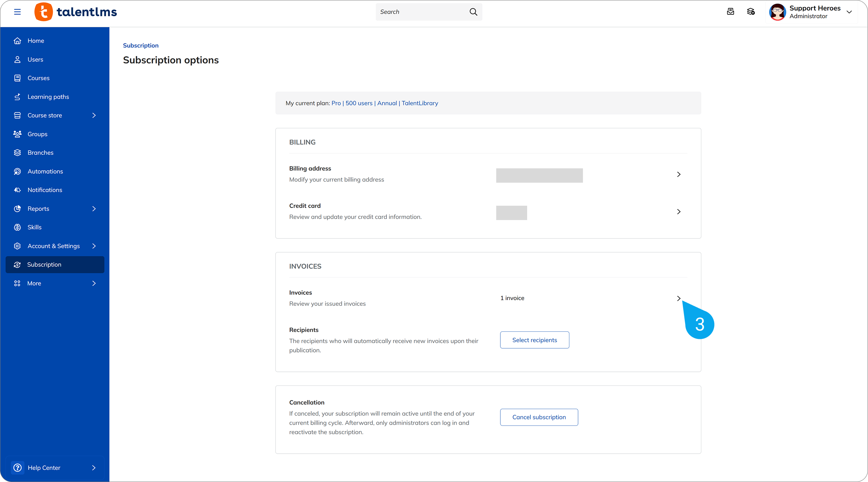Click the Home sidebar icon
This screenshot has width=868, height=482.
[17, 41]
